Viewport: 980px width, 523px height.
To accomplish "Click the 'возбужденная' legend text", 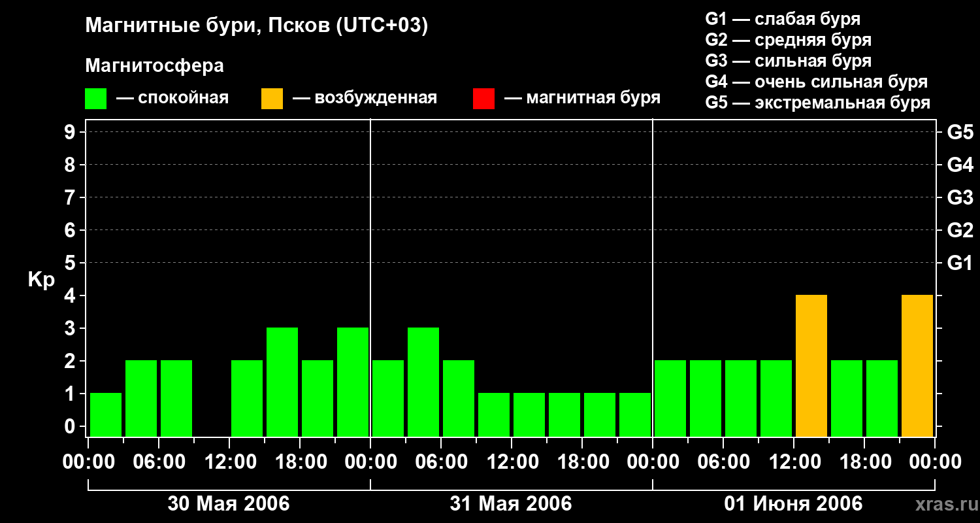I will (x=376, y=99).
